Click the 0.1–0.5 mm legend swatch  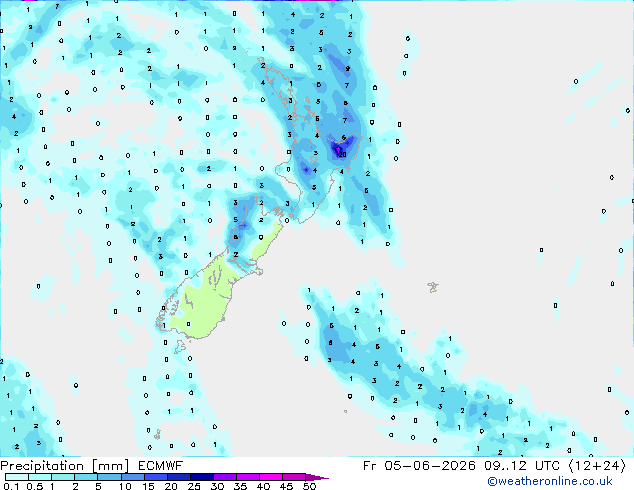point(17,477)
